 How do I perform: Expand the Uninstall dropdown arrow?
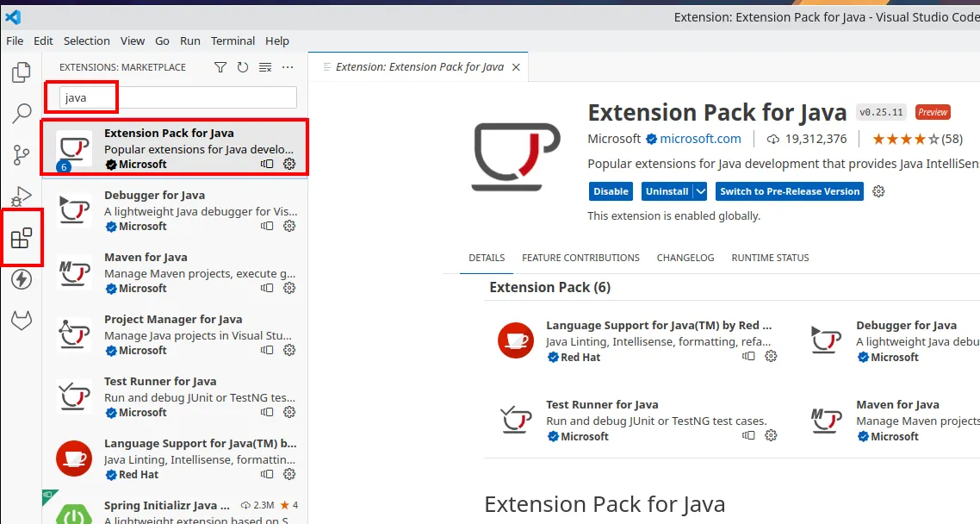pos(700,191)
